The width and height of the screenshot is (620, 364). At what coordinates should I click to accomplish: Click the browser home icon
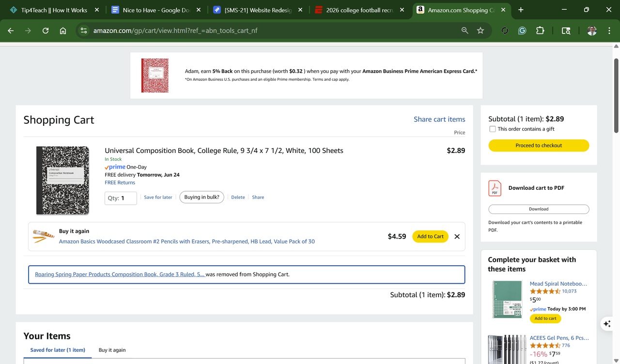[63, 30]
